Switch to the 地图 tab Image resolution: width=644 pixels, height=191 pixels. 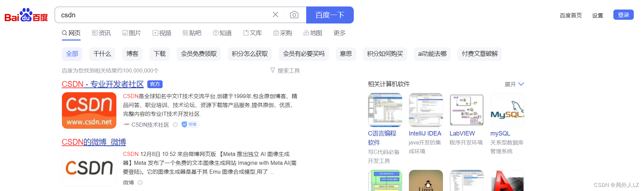(x=313, y=33)
